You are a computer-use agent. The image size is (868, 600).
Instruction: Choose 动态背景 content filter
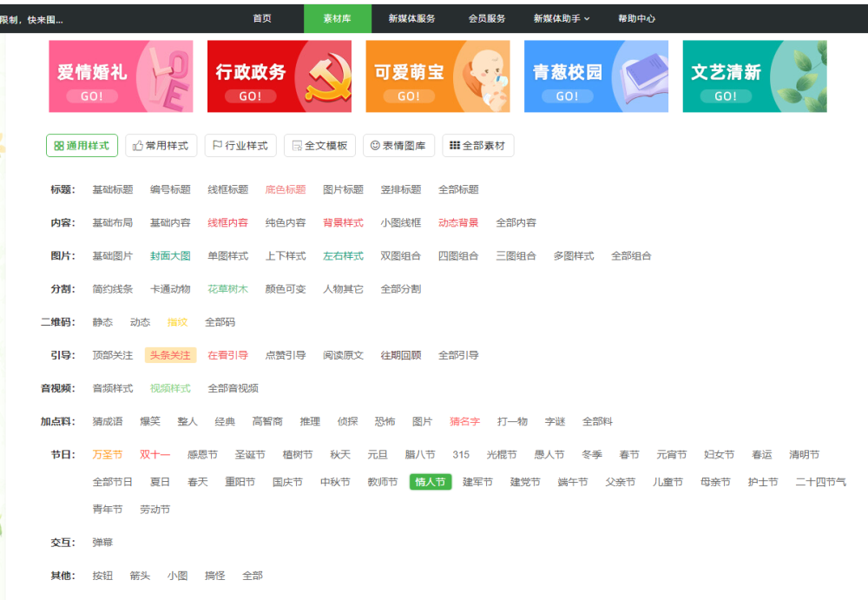tap(458, 222)
